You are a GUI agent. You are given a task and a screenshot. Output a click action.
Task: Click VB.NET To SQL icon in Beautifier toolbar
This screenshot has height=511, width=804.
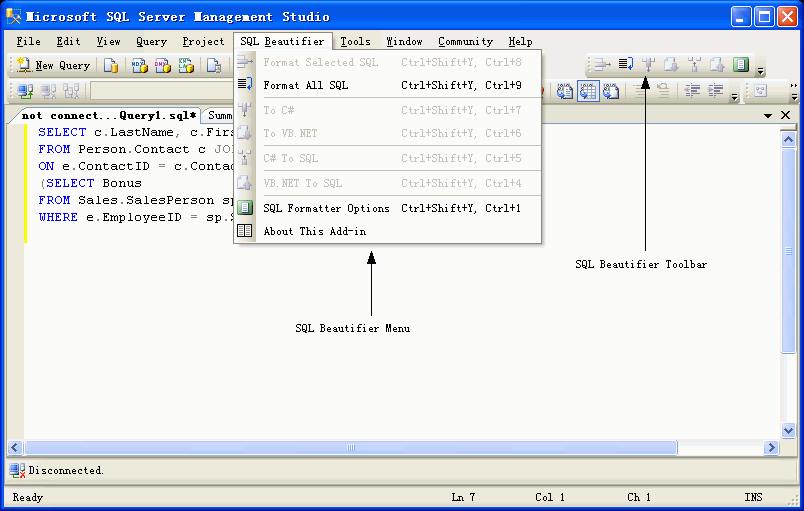coord(717,65)
